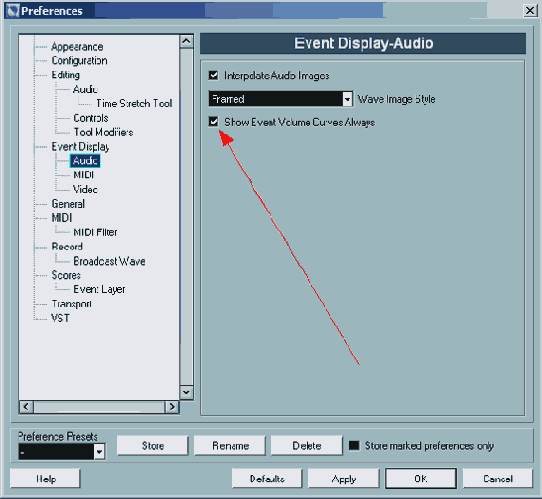Image resolution: width=542 pixels, height=499 pixels.
Task: Disable Show Event Volume Curves Always
Action: click(213, 122)
